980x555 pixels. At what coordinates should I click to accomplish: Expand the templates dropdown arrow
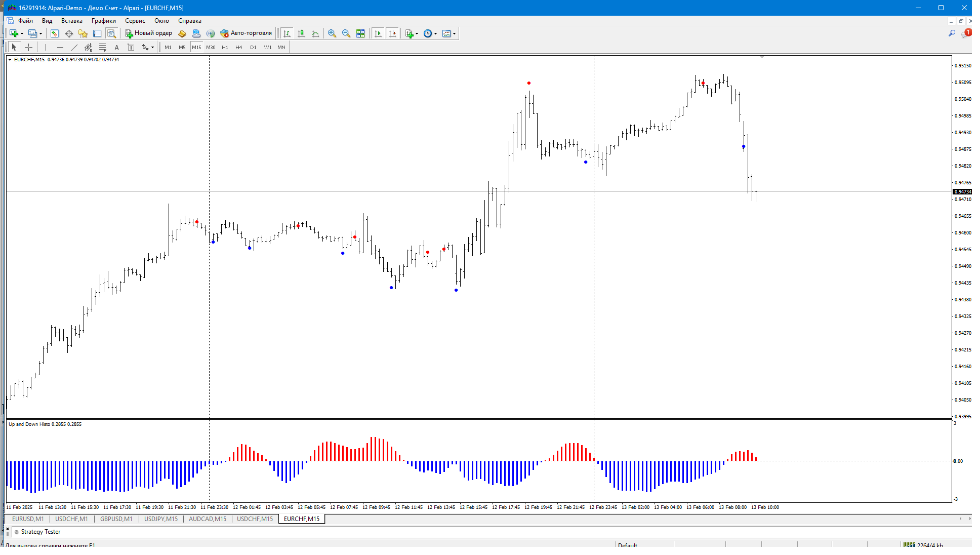pyautogui.click(x=455, y=33)
